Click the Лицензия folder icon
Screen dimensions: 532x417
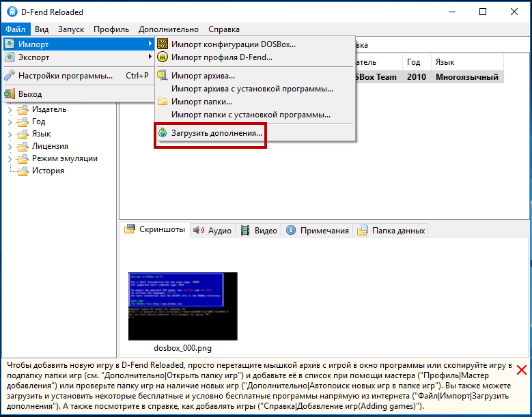(23, 147)
